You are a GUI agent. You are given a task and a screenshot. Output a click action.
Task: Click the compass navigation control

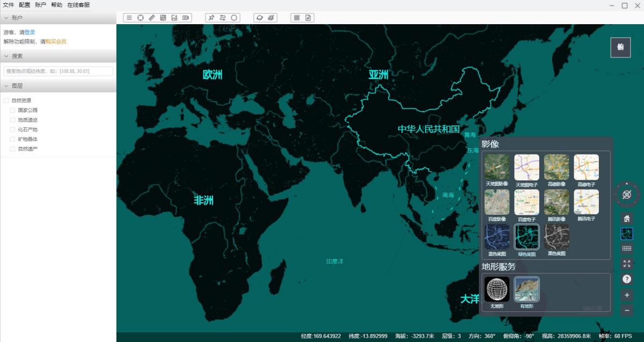point(626,194)
